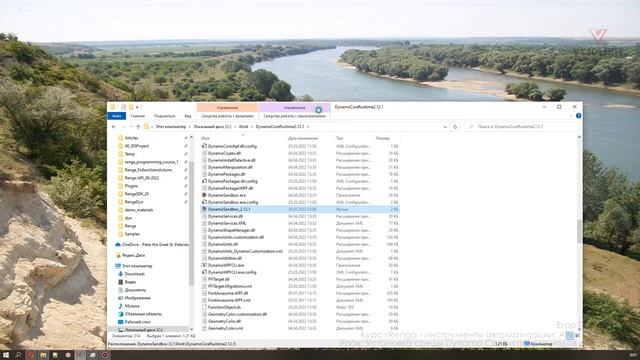Open Поделиться ribbon tab

pos(164,116)
